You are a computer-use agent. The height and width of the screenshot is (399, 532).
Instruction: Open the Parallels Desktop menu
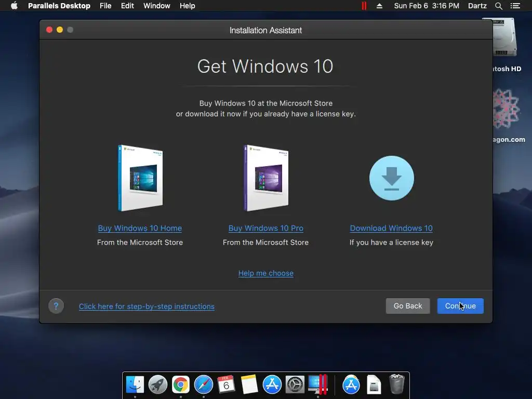59,6
